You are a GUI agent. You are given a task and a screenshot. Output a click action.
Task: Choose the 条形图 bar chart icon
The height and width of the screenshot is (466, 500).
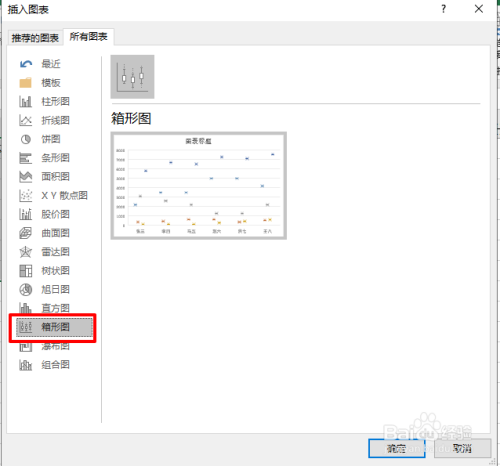pos(26,158)
